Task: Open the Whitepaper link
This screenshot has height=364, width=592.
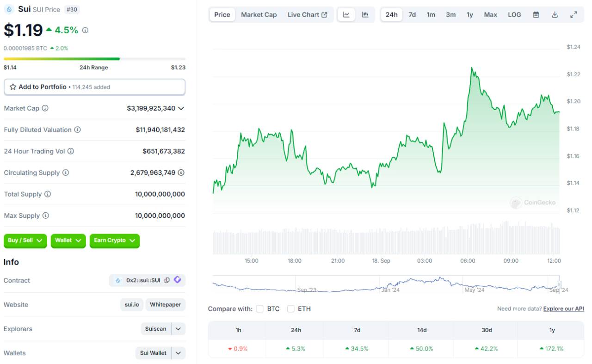Action: (x=165, y=305)
